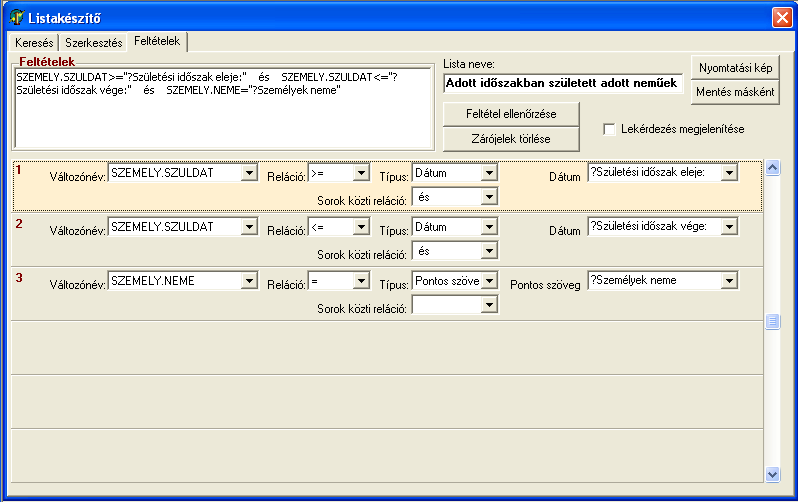The image size is (798, 502).
Task: Open row 1 Változónév dropdown SZEMELY.SZULDAT
Action: (x=249, y=173)
